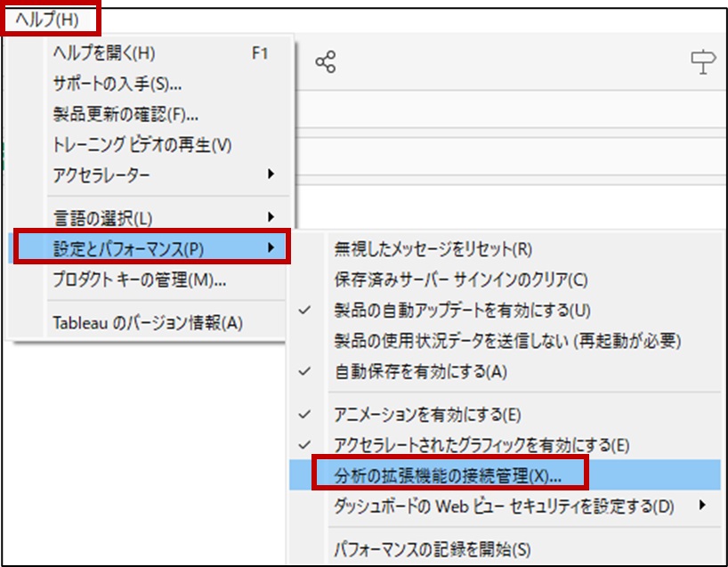The height and width of the screenshot is (567, 728).
Task: Click サポートの入手(S)... menu item
Action: pyautogui.click(x=117, y=84)
